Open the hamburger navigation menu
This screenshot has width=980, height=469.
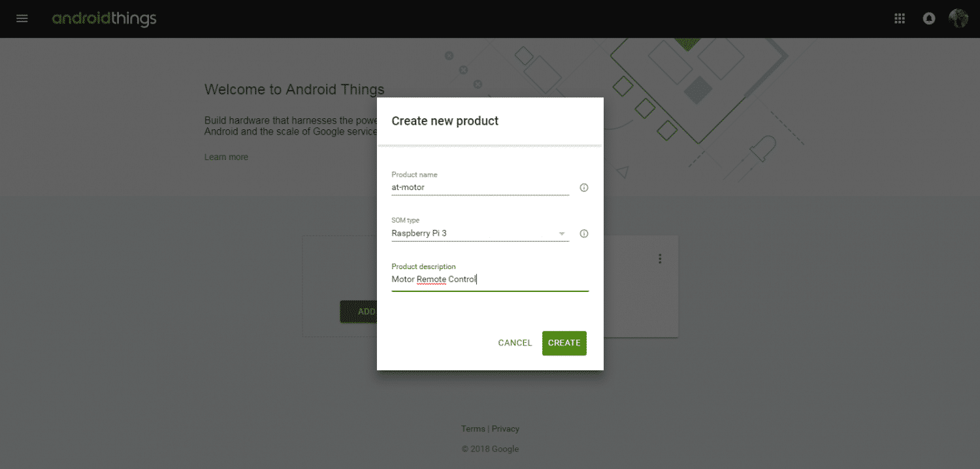click(x=22, y=18)
